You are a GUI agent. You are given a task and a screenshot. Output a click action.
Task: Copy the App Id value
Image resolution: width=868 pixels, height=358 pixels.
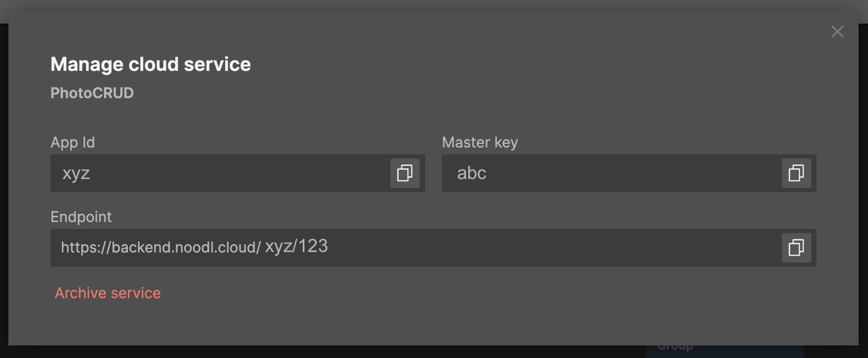click(405, 173)
